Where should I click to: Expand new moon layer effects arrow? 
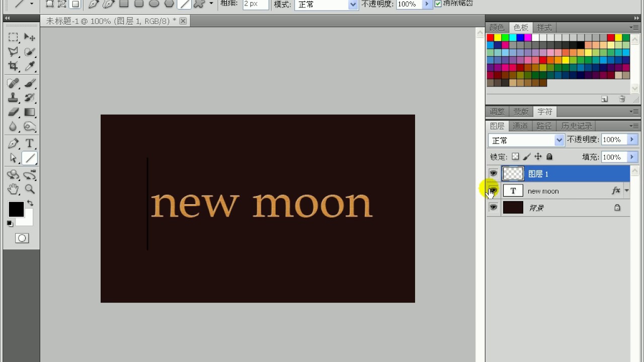point(627,191)
